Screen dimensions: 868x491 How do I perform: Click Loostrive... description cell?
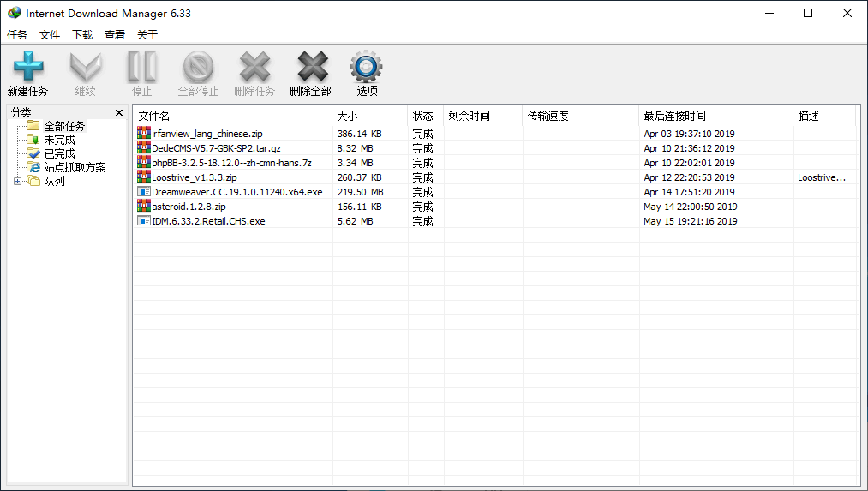point(822,177)
